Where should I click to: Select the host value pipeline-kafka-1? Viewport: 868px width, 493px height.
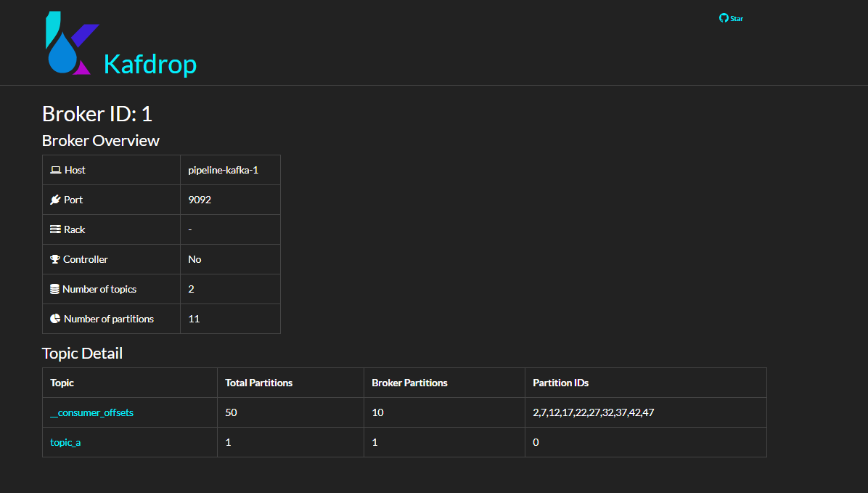pyautogui.click(x=223, y=170)
